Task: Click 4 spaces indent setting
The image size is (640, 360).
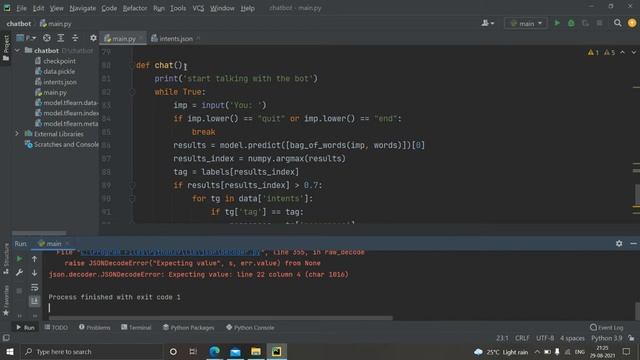Action: coord(572,338)
